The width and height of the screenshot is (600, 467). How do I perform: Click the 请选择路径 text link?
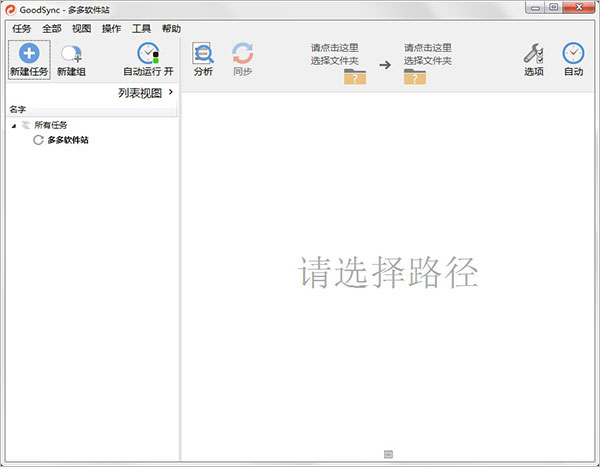click(388, 271)
